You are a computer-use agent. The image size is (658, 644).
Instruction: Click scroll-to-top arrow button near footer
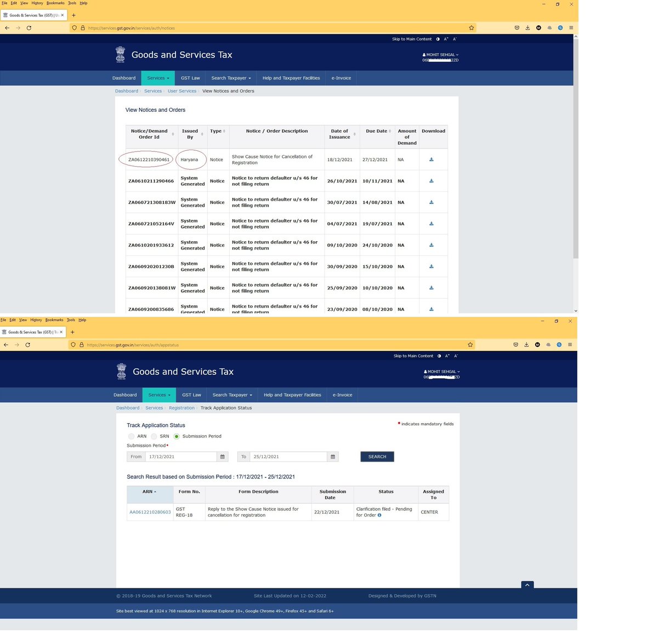pos(527,585)
